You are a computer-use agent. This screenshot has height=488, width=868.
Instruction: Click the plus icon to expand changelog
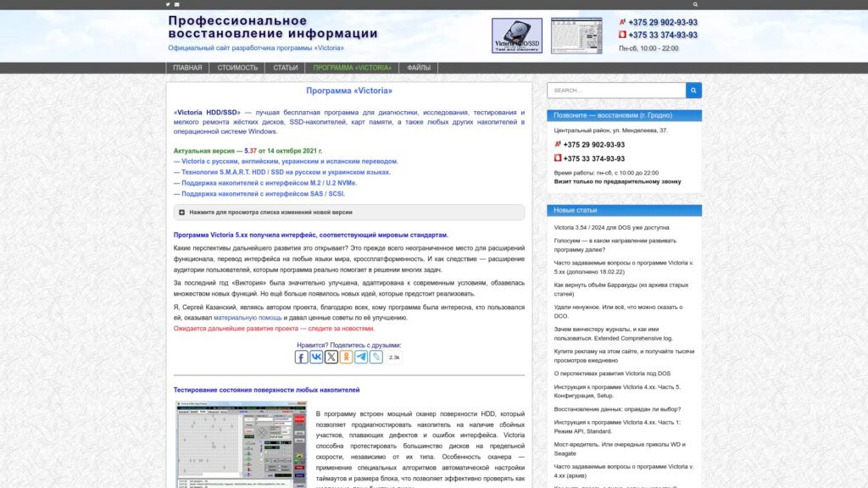(181, 213)
